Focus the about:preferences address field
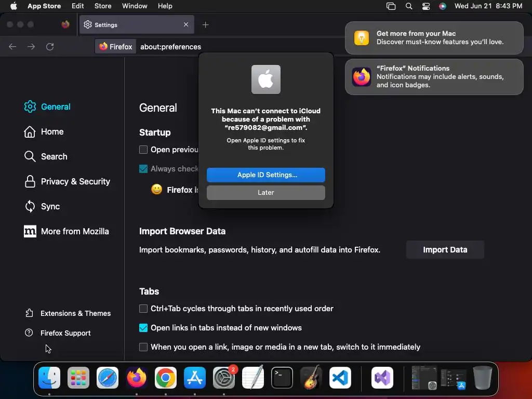This screenshot has width=532, height=399. click(x=170, y=47)
